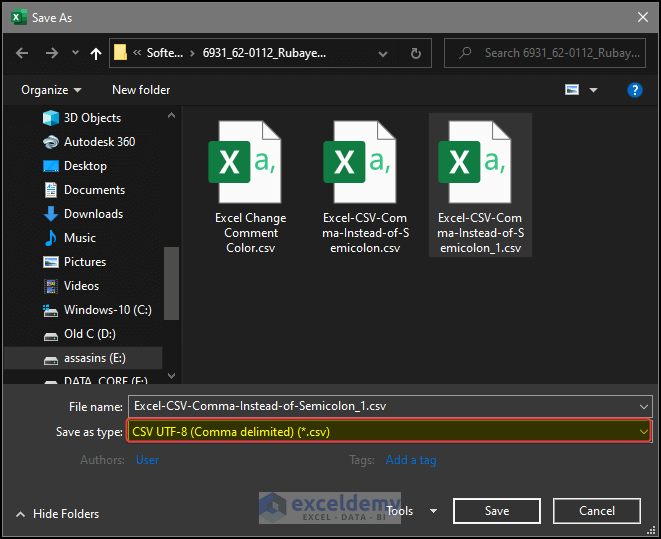Viewport: 661px width, 539px height.
Task: Close the Save As dialog
Action: click(x=643, y=17)
